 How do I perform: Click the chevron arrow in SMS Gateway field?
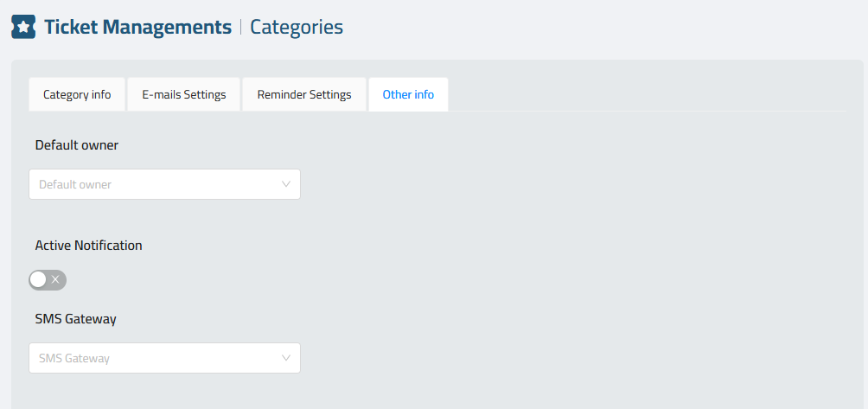coord(286,358)
